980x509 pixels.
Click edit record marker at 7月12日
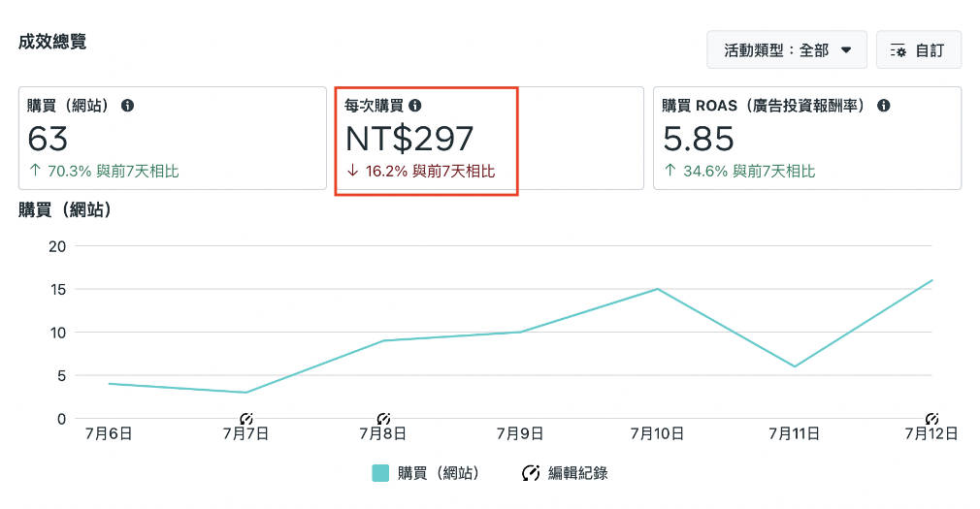pos(931,419)
